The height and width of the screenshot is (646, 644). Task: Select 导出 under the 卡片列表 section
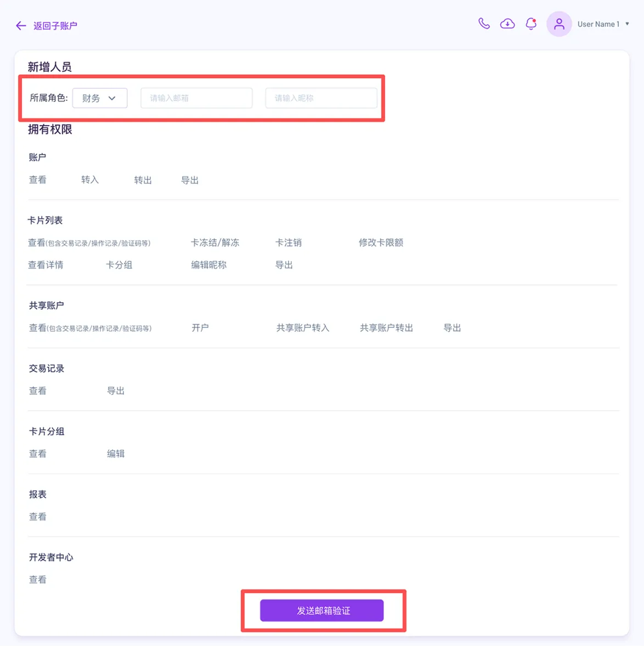[x=284, y=265]
